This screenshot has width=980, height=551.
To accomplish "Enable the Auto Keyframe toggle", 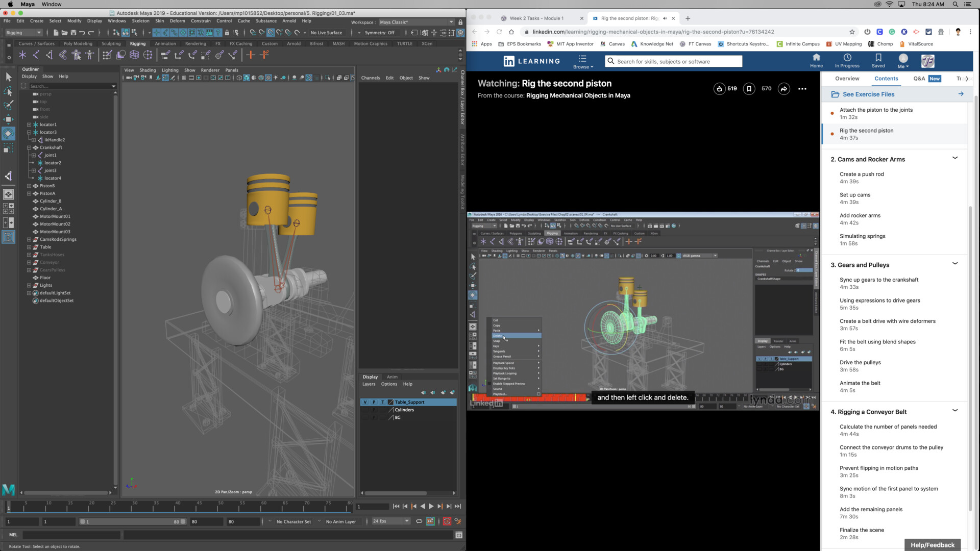I will point(447,521).
